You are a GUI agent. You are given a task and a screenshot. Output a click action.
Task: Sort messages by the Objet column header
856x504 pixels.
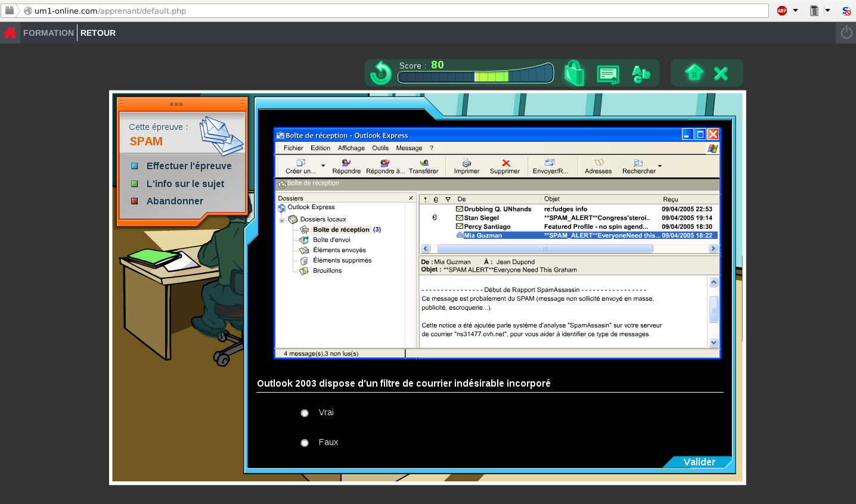coord(600,199)
